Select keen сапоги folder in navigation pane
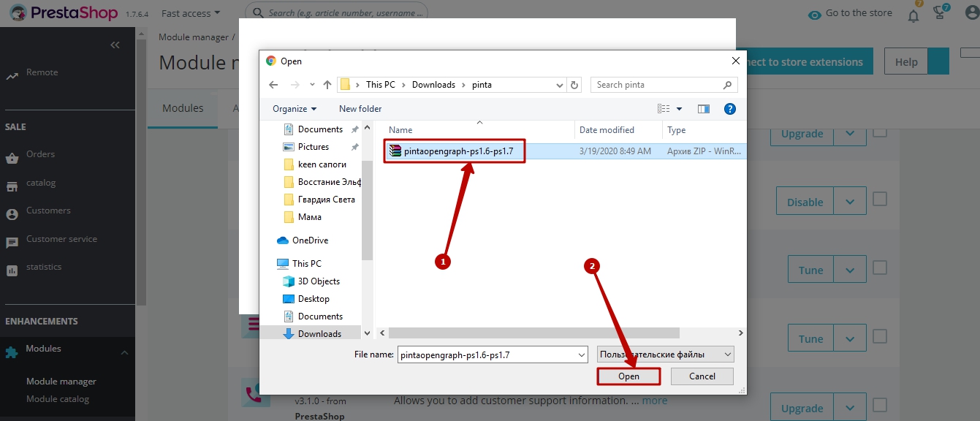The height and width of the screenshot is (421, 980). point(322,164)
